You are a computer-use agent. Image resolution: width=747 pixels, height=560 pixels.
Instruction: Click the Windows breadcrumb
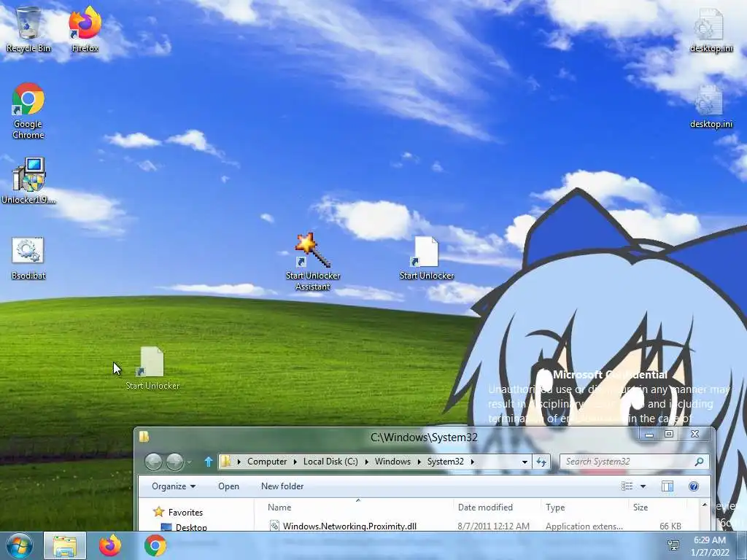coord(392,462)
